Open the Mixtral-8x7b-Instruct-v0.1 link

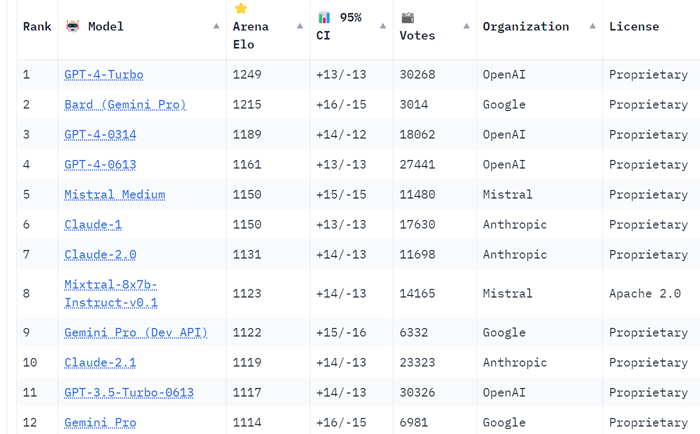pyautogui.click(x=110, y=293)
